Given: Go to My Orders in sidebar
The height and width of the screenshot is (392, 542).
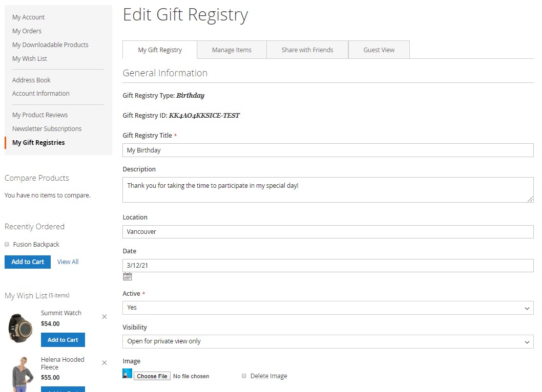Looking at the screenshot, I should point(27,31).
